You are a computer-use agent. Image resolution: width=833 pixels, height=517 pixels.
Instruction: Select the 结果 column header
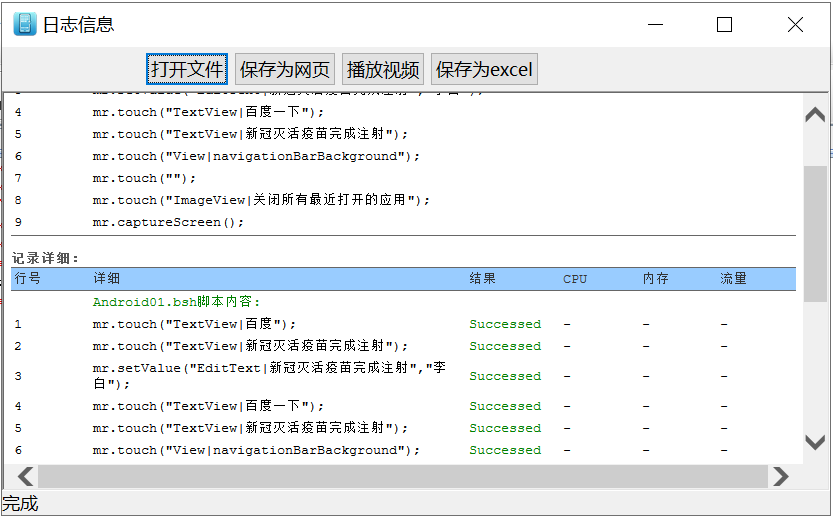[x=483, y=278]
